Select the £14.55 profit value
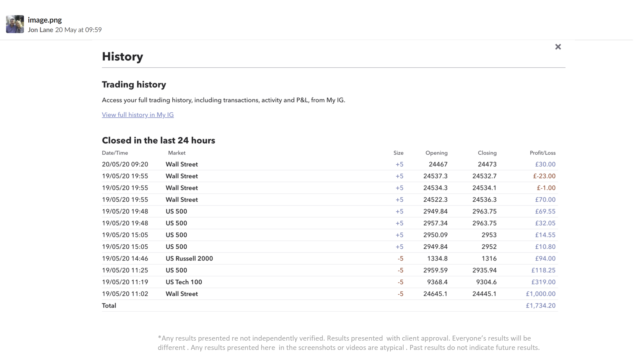This screenshot has height=362, width=644. tap(545, 235)
